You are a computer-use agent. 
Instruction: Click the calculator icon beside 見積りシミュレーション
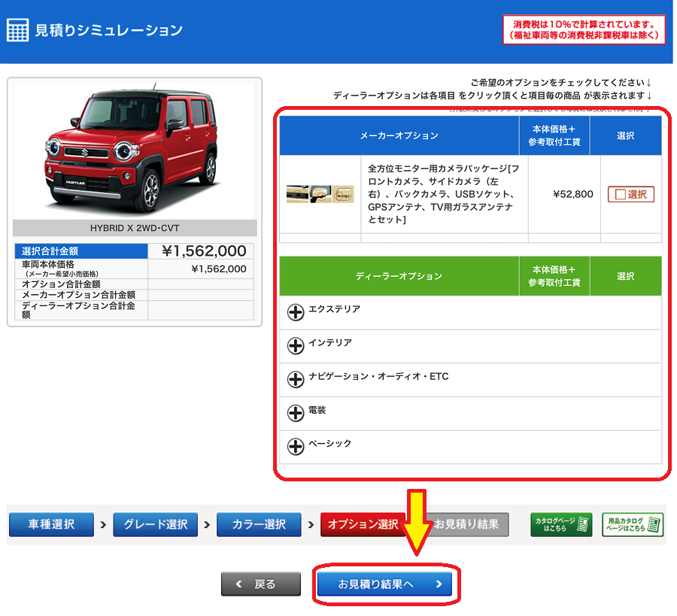pyautogui.click(x=18, y=30)
